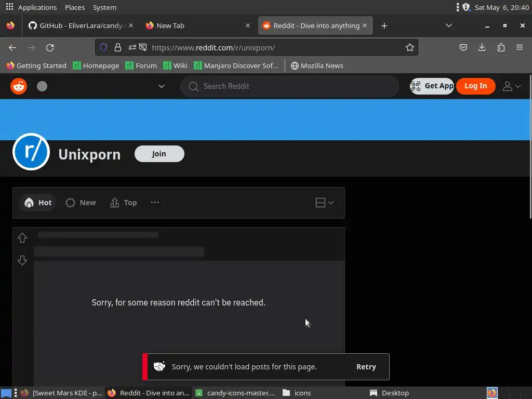Open the extensions puzzle icon

(x=501, y=47)
